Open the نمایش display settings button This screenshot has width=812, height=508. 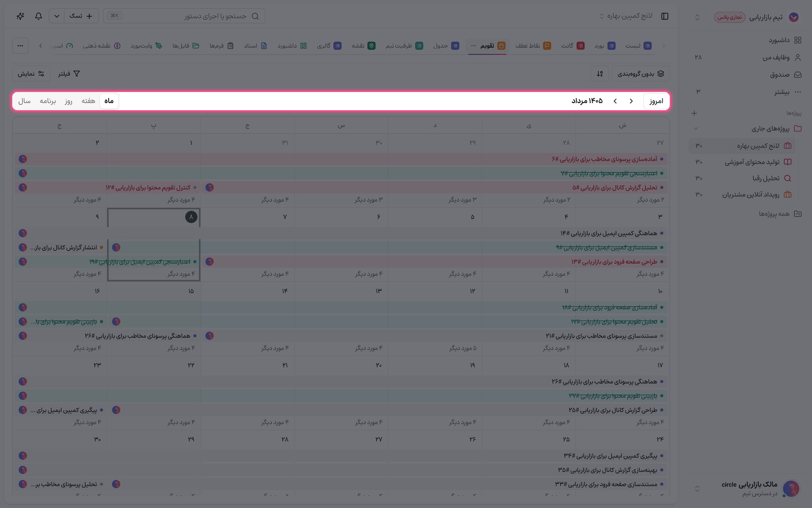[31, 74]
